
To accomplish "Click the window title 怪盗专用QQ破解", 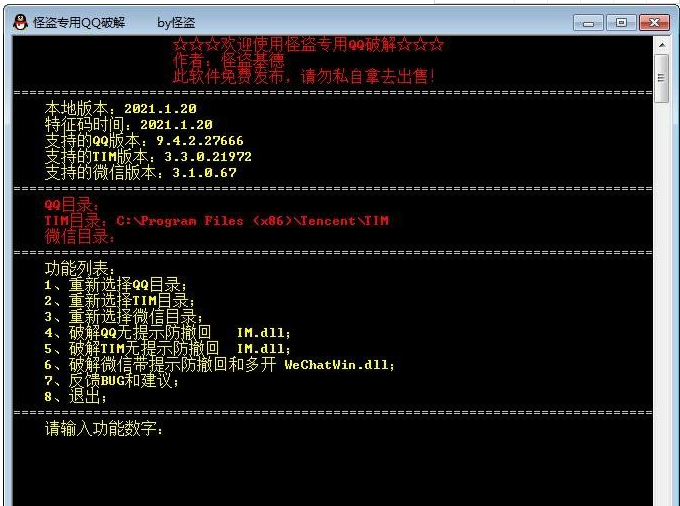I will click(79, 22).
